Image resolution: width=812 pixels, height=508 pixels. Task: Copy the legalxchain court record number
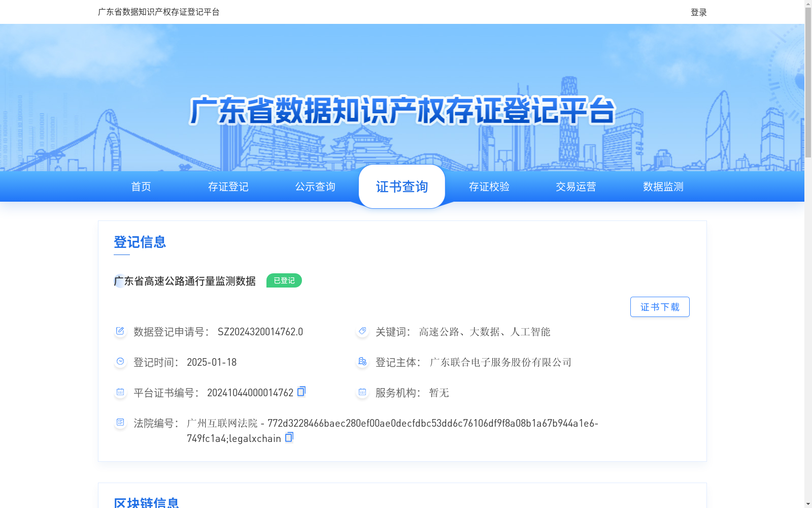289,437
